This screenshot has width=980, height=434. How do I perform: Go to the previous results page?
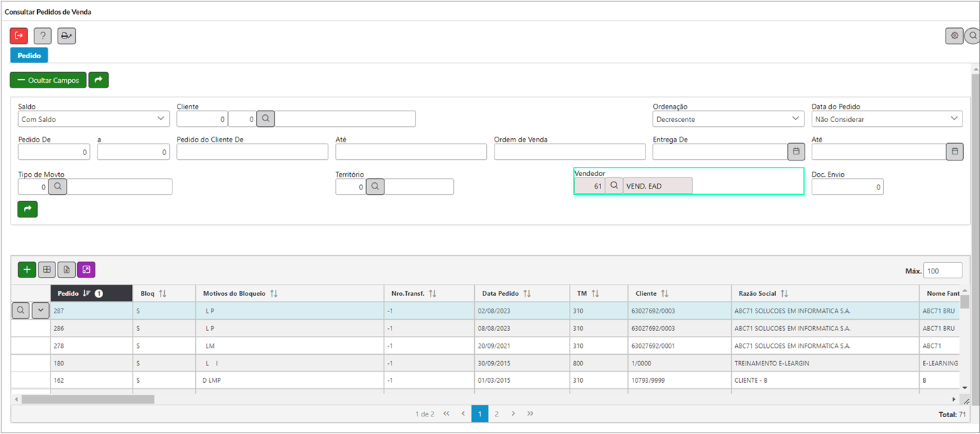(x=463, y=414)
